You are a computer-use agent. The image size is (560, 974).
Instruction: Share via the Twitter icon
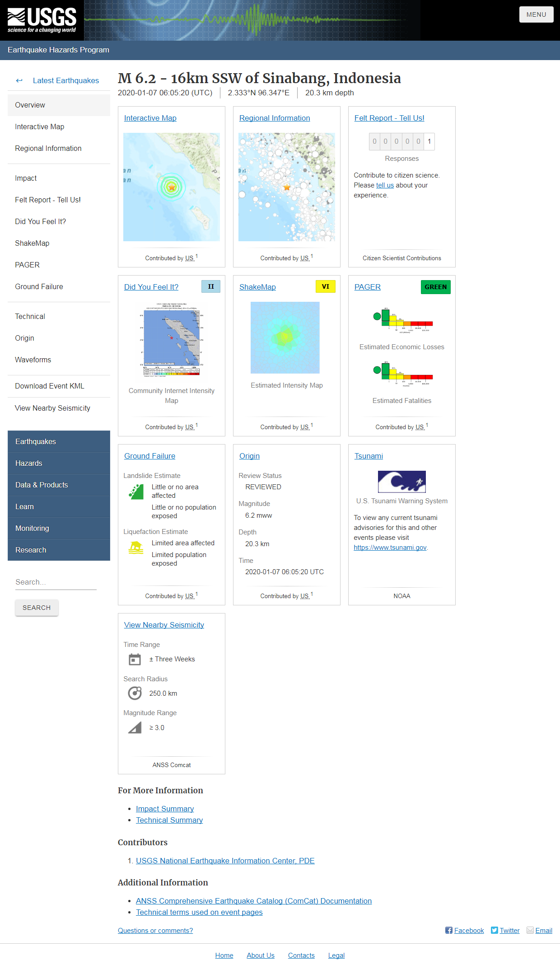(x=495, y=930)
